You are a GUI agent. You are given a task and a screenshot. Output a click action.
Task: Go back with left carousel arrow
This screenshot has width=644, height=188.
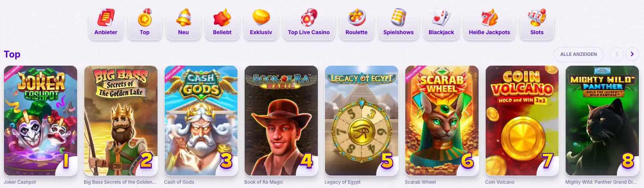tap(617, 54)
